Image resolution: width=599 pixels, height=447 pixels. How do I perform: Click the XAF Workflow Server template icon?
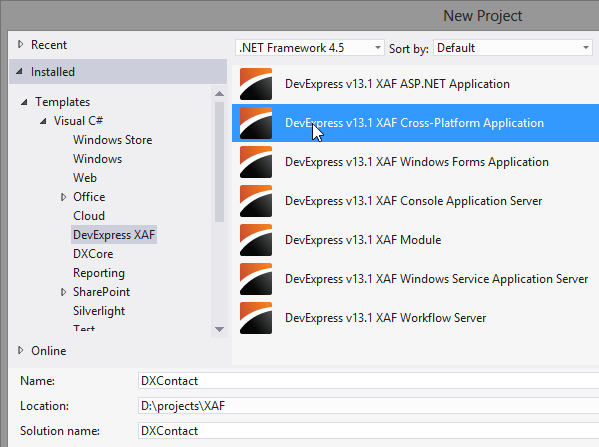click(x=256, y=318)
